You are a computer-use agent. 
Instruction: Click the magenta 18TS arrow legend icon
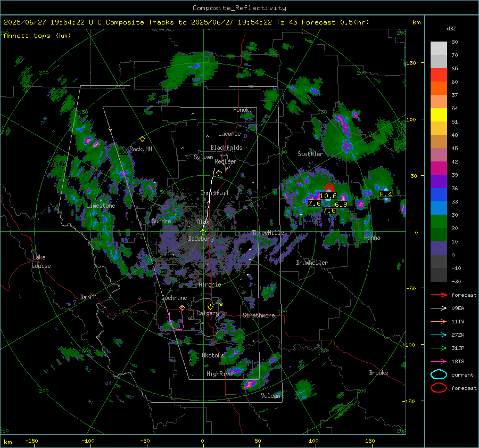(439, 362)
